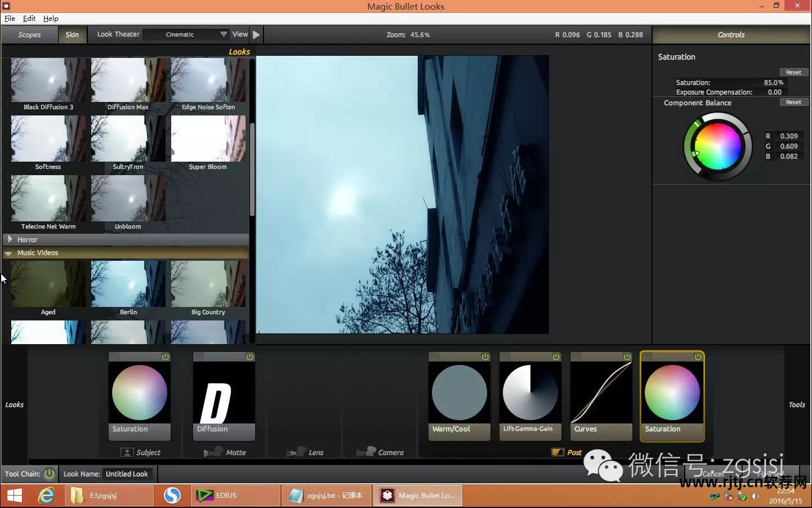Toggle power on the Lift-Gamma-Gain tool

(x=556, y=357)
